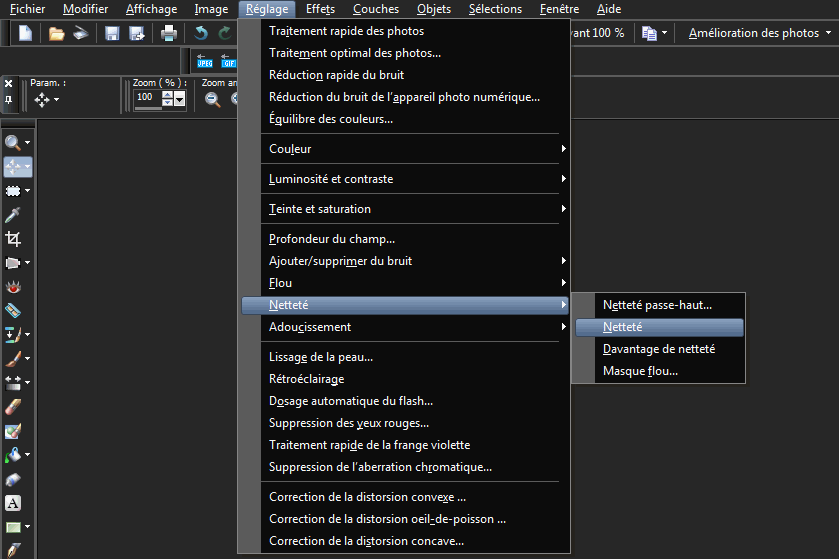
Task: Select the Red Eye tool
Action: pos(13,286)
